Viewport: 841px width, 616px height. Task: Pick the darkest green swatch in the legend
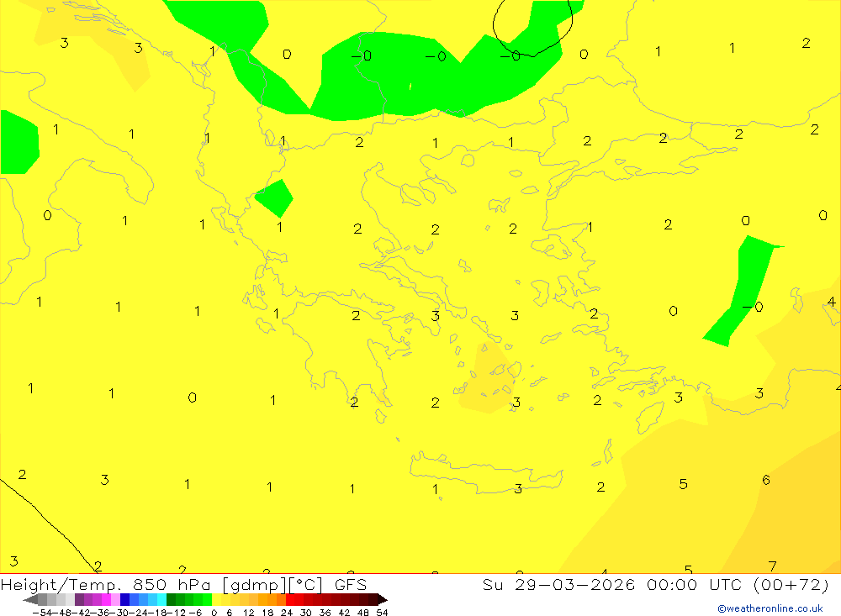coord(171,599)
